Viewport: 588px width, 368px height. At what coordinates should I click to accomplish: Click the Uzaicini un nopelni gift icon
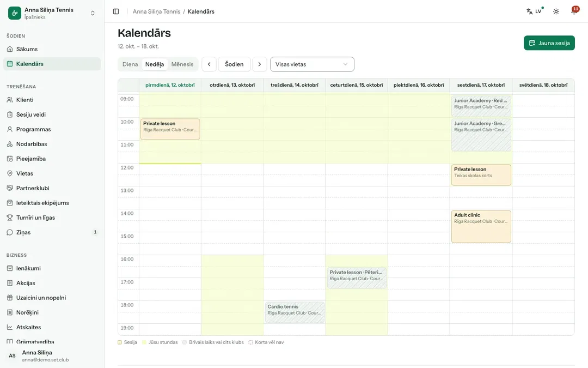point(10,298)
